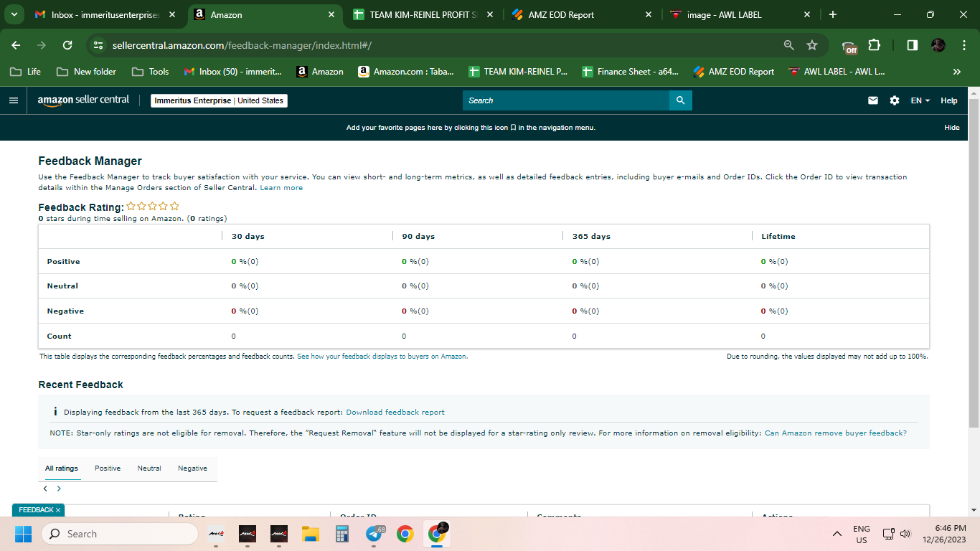Screen dimensions: 980x551
Task: Click Hide on the favorites bar
Action: (x=952, y=128)
